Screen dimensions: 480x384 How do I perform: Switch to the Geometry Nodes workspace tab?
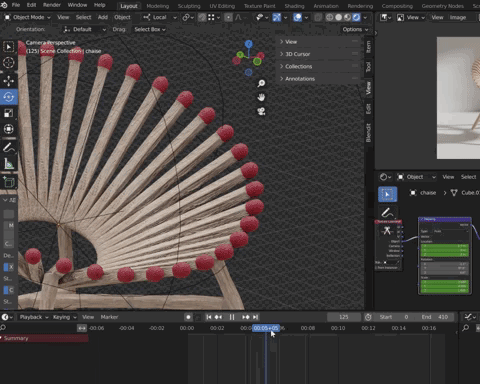443,6
